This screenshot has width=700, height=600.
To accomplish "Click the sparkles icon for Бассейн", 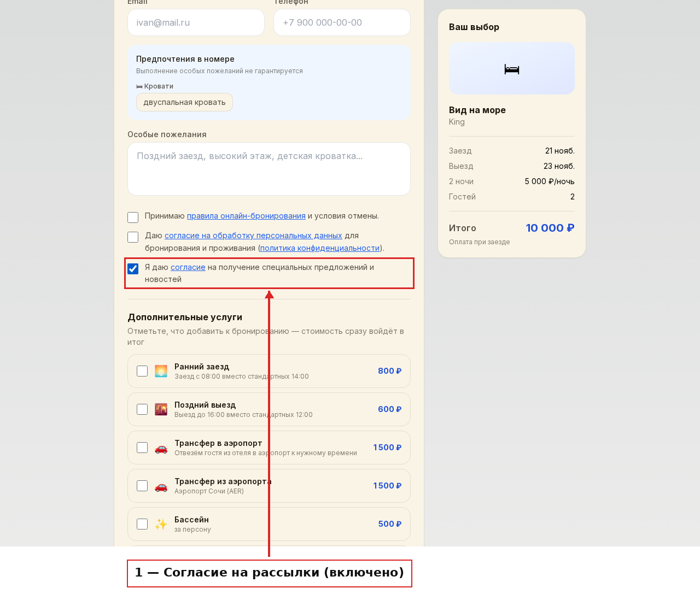I will tap(161, 524).
